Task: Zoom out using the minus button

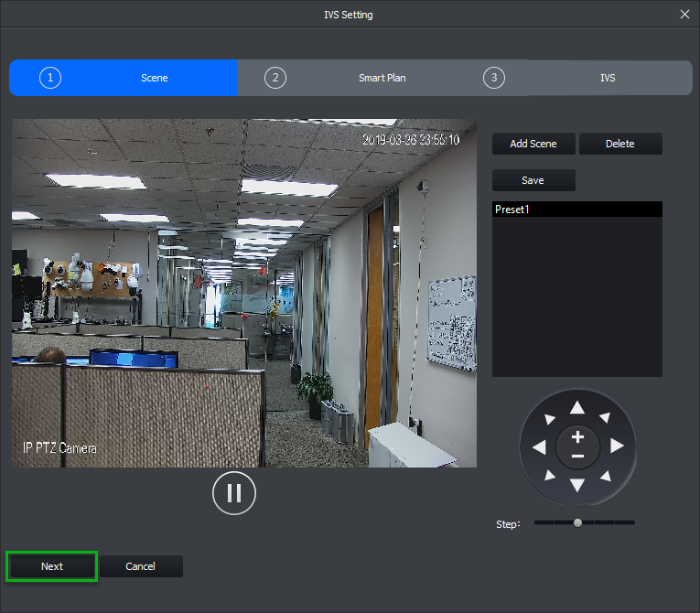Action: [577, 456]
